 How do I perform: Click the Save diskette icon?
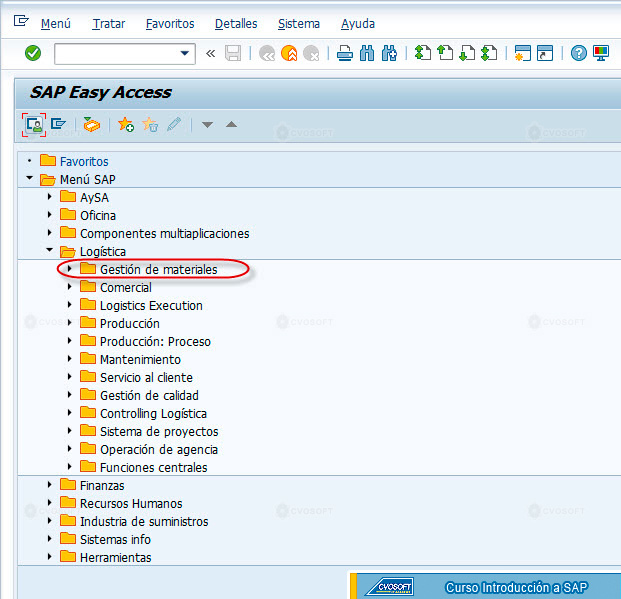coord(233,53)
